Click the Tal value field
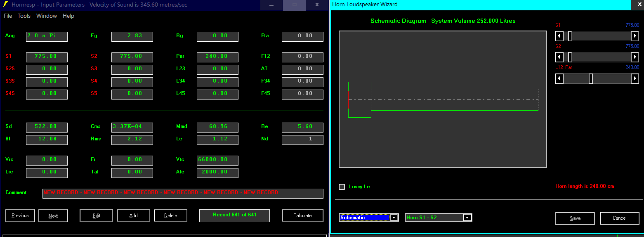 [132, 173]
